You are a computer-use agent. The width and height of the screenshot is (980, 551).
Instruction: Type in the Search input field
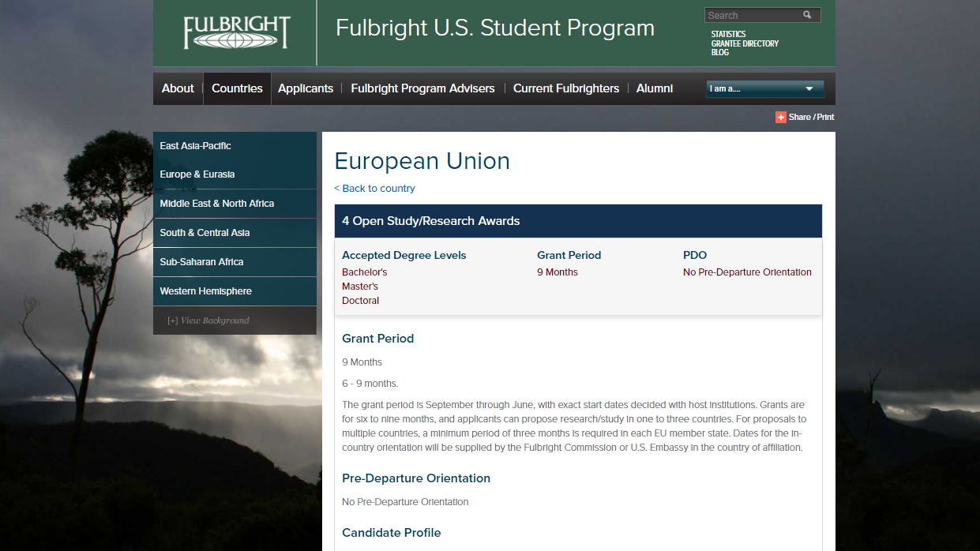[x=750, y=15]
